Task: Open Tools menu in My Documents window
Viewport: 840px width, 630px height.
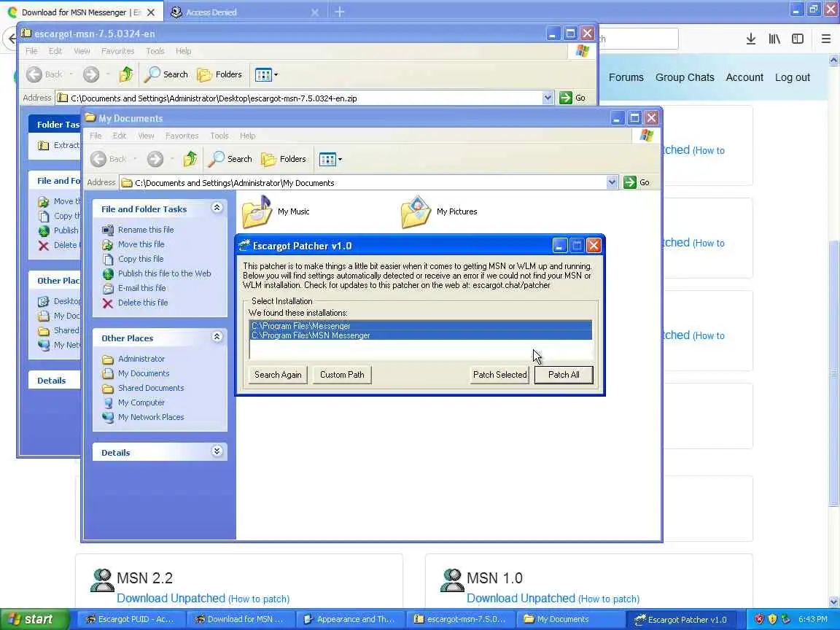Action: [219, 136]
